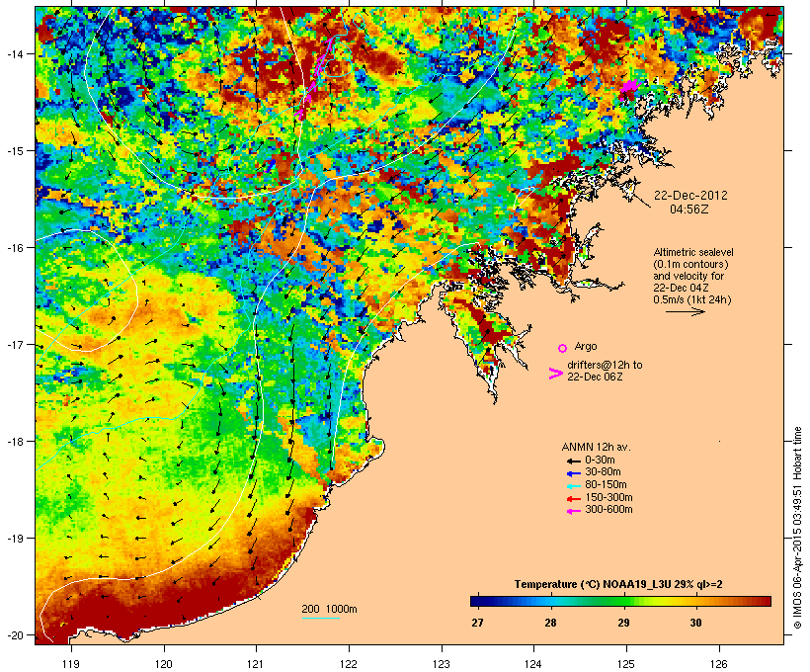The image size is (810, 672).
Task: Click the longitude label '120'
Action: (164, 664)
